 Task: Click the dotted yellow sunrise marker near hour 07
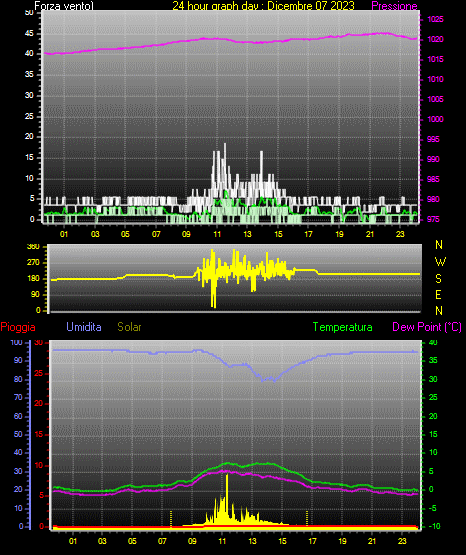[x=171, y=519]
